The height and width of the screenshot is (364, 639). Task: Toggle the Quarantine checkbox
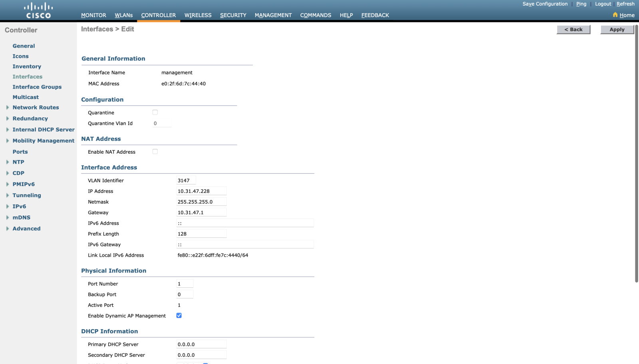tap(155, 113)
